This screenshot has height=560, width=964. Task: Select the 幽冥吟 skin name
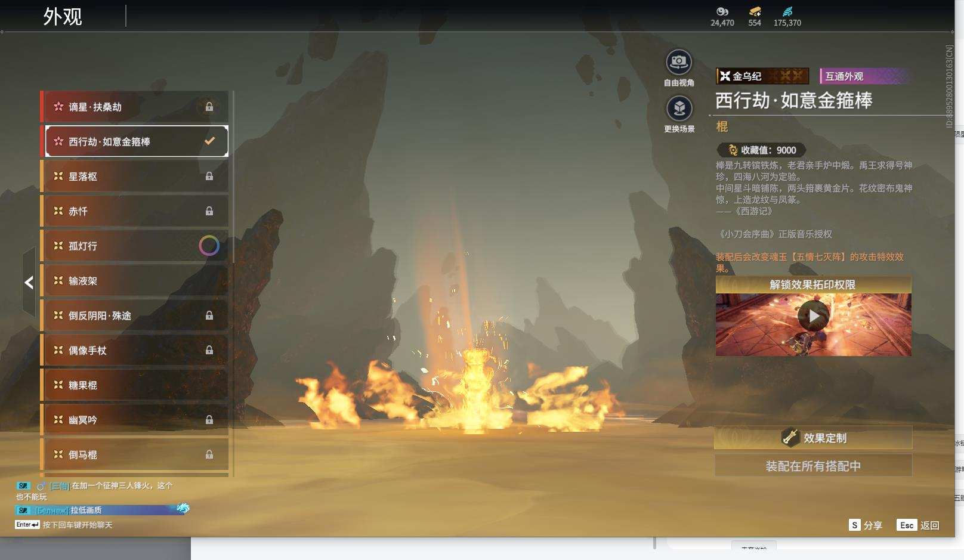point(83,420)
